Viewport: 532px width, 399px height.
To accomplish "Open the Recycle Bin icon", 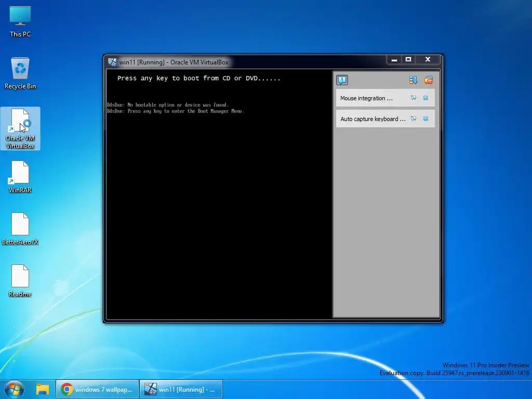I will point(20,73).
